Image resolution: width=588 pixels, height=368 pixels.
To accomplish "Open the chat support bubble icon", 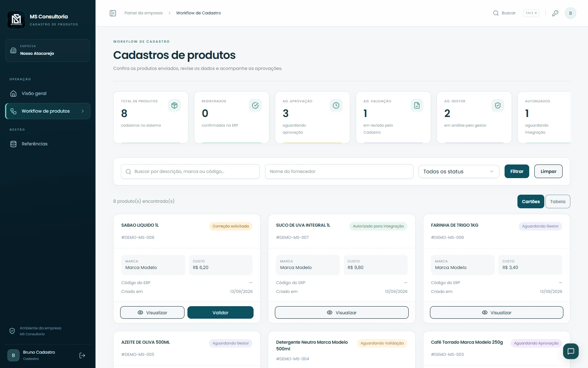I will coord(571,351).
